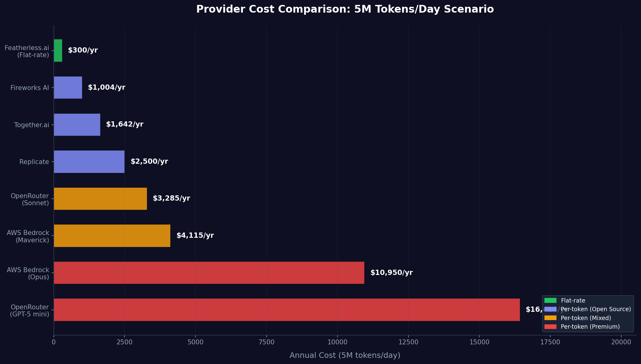Click the $10,950/yr value label
Image resolution: width=641 pixels, height=364 pixels.
391,272
